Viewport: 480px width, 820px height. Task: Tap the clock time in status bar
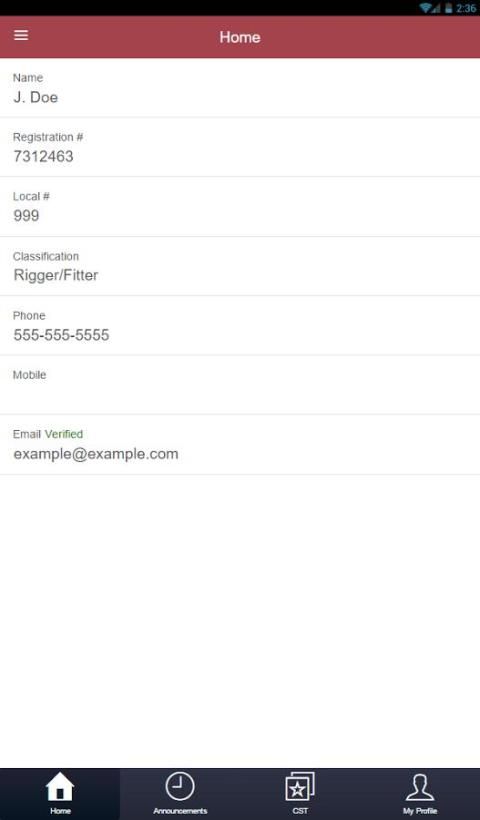466,8
